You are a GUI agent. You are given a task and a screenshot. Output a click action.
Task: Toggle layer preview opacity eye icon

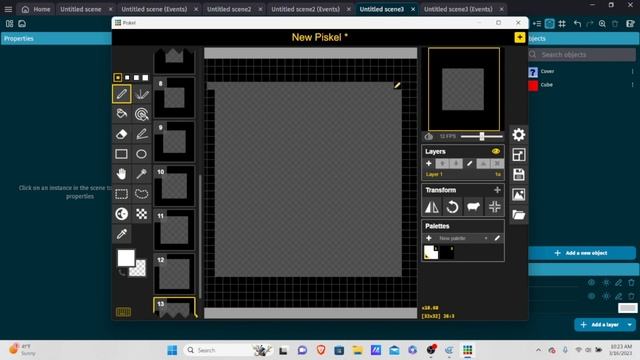pos(496,151)
